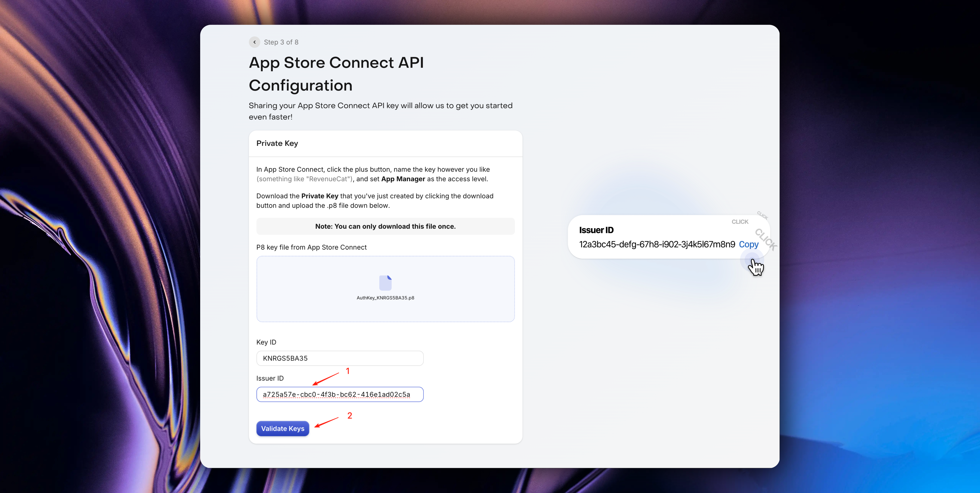980x493 pixels.
Task: Click the download-once note banner
Action: point(385,226)
